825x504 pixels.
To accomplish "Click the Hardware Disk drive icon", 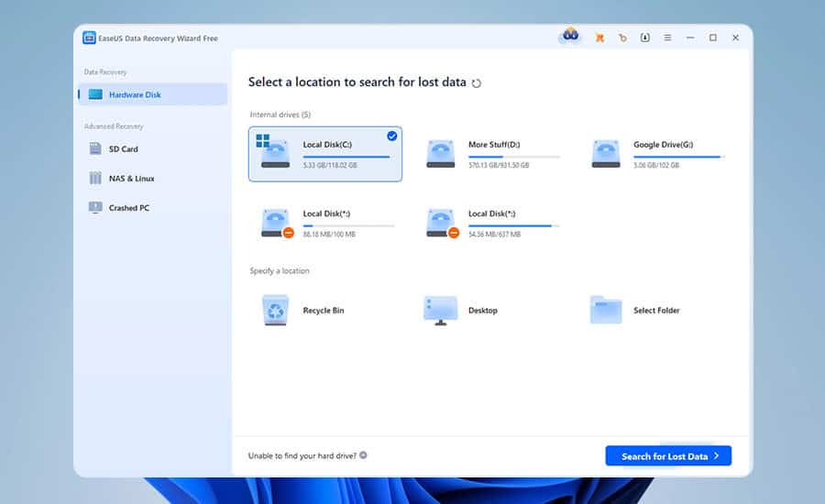I will (95, 94).
